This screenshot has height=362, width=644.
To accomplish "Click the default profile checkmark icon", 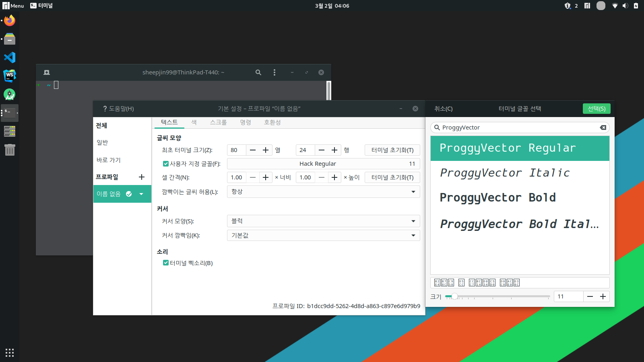I will 129,194.
